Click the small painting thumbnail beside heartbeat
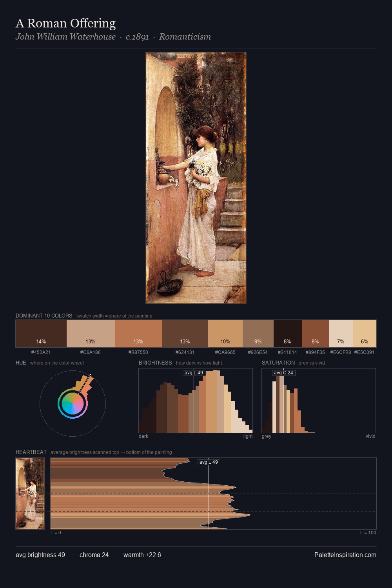The width and height of the screenshot is (392, 588). pyautogui.click(x=30, y=494)
